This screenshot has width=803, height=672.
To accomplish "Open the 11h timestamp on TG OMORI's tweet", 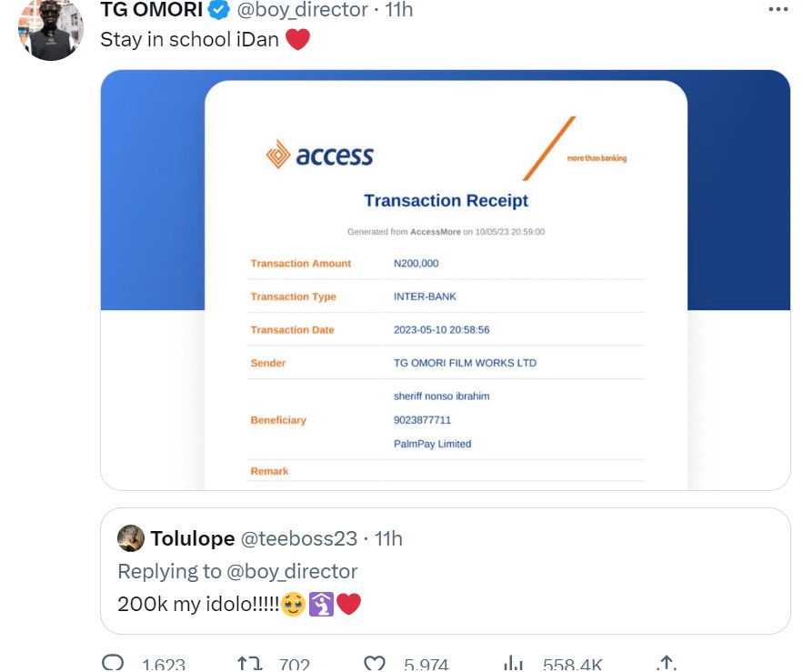I will 397,10.
